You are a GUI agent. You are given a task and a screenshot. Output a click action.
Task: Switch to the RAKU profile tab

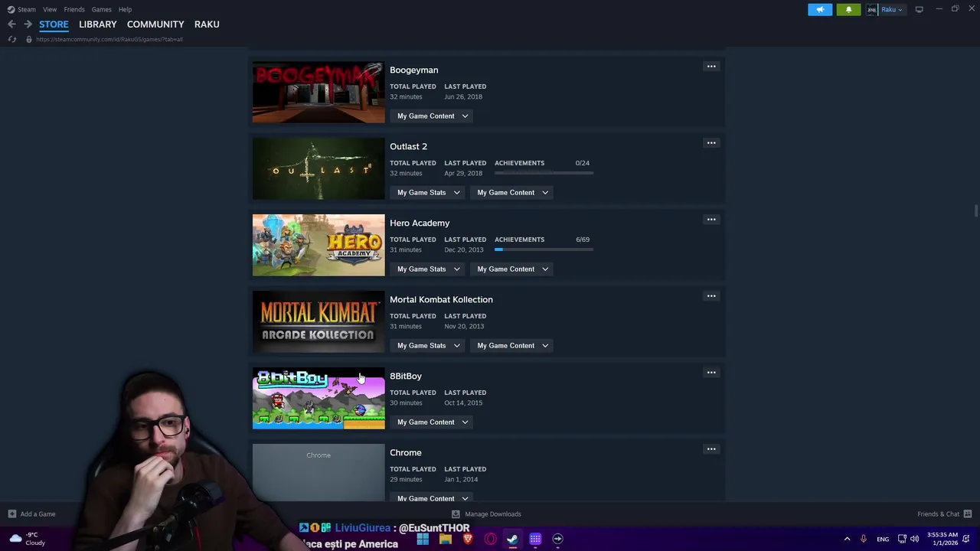pyautogui.click(x=207, y=24)
